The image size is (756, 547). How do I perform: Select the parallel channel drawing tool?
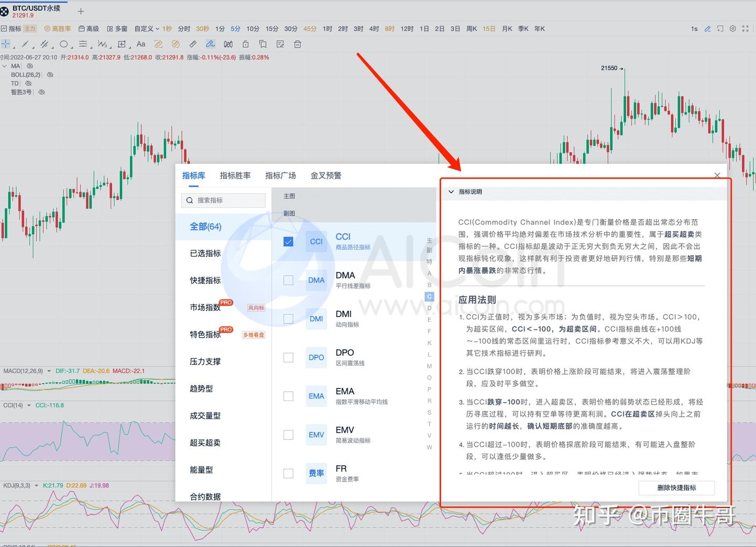tap(45, 44)
